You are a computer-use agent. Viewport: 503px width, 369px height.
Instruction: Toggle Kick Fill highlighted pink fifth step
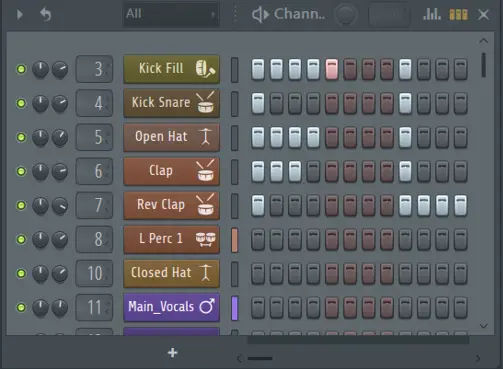coord(332,69)
